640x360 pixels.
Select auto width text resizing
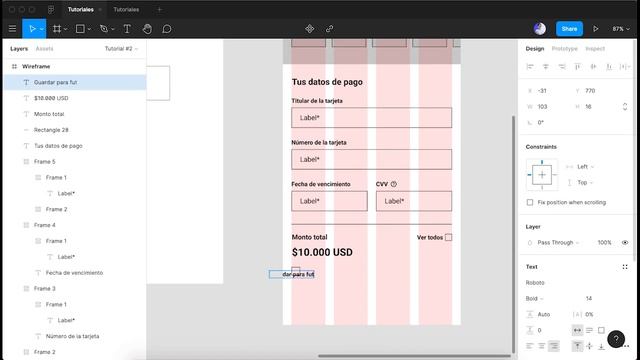pos(577,330)
